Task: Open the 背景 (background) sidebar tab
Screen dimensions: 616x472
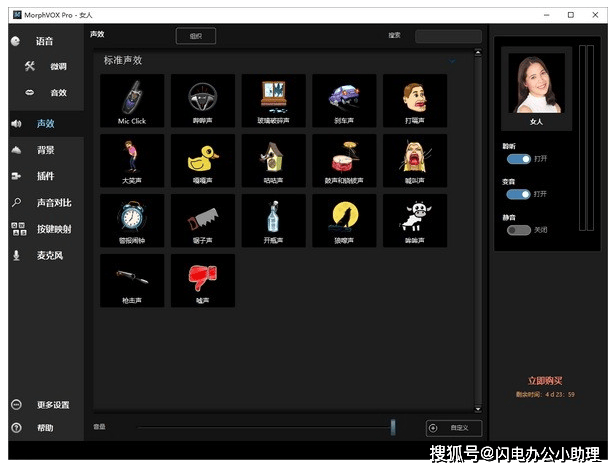Action: click(45, 150)
